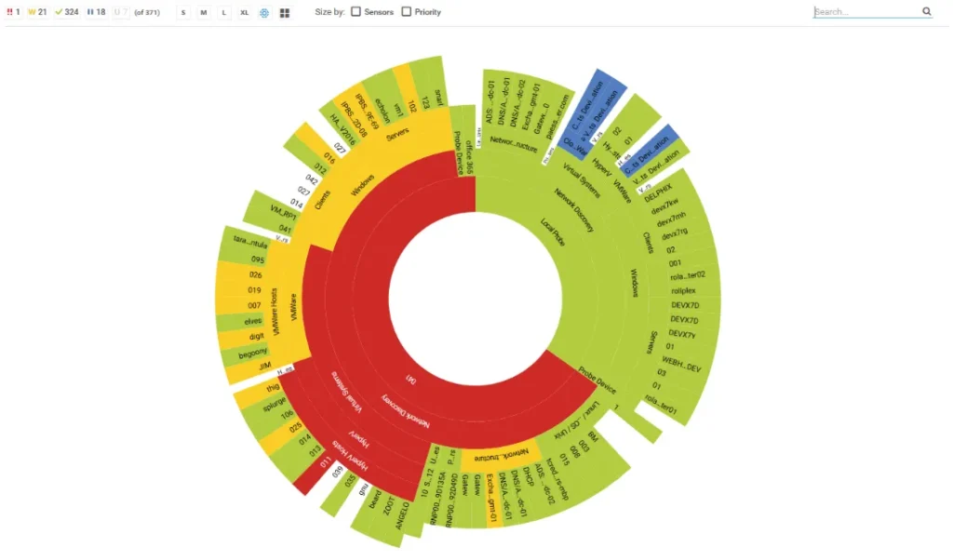Select the XL size option
953x560 pixels.
[x=244, y=13]
